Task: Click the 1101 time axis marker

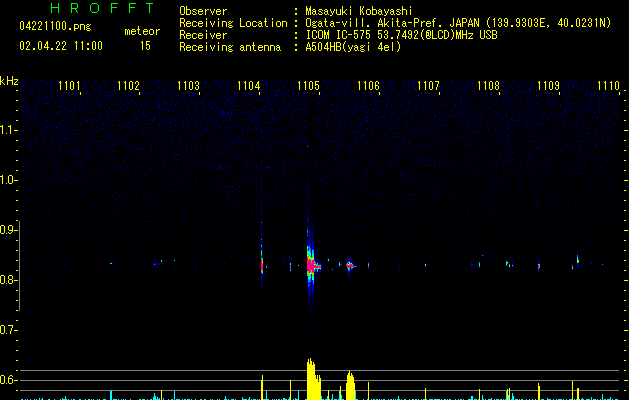Action: (69, 86)
